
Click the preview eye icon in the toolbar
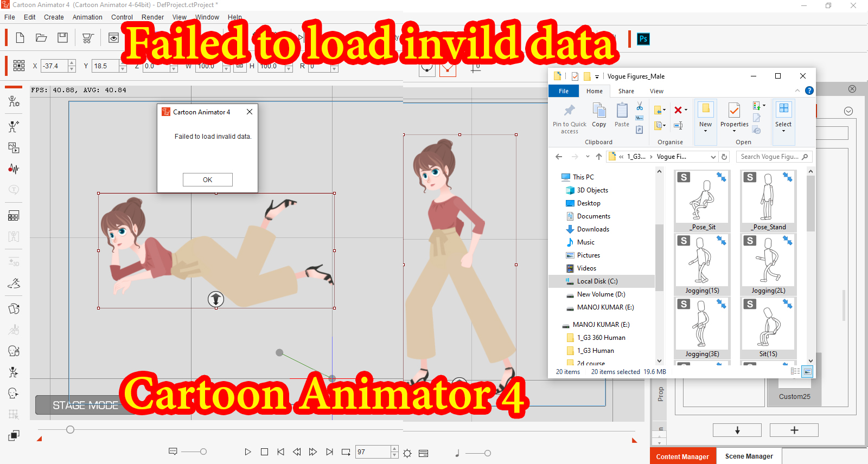[x=113, y=38]
